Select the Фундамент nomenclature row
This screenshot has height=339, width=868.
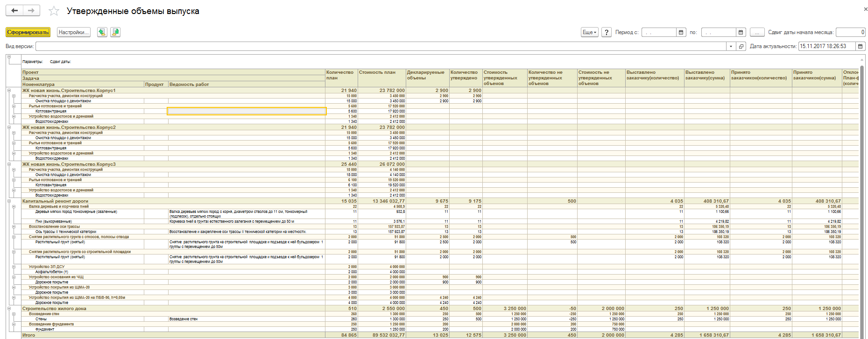pos(45,329)
